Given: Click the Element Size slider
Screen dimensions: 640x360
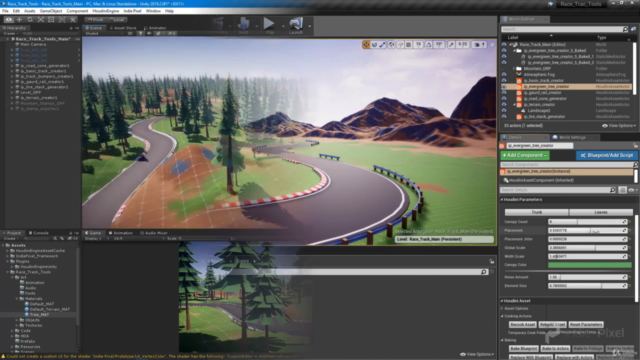Looking at the screenshot, I should (x=587, y=286).
